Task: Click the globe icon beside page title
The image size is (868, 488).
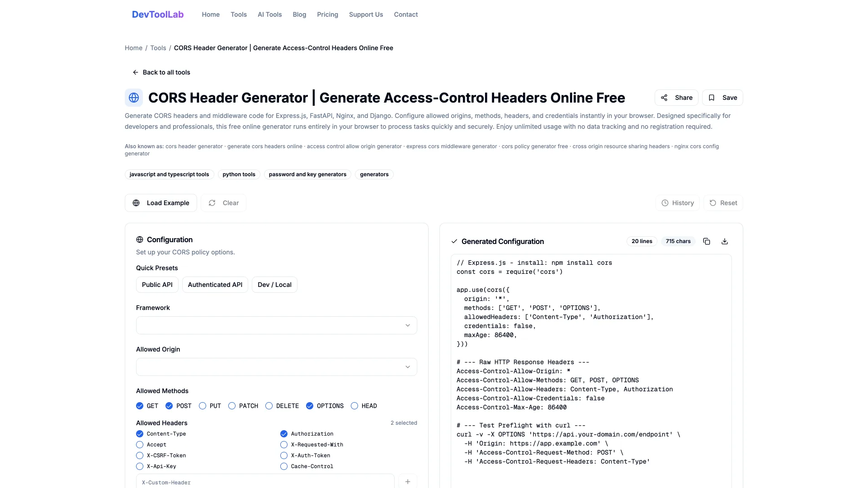Action: coord(134,98)
